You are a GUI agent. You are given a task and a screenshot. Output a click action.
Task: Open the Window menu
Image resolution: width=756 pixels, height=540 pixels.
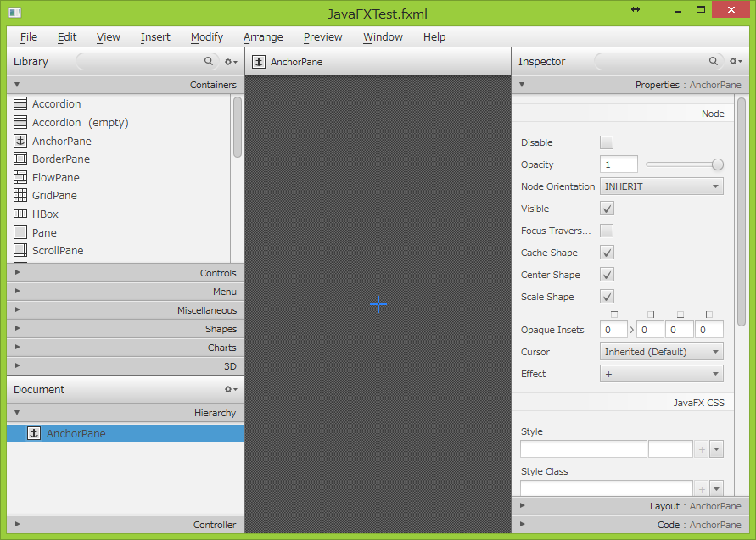click(383, 36)
